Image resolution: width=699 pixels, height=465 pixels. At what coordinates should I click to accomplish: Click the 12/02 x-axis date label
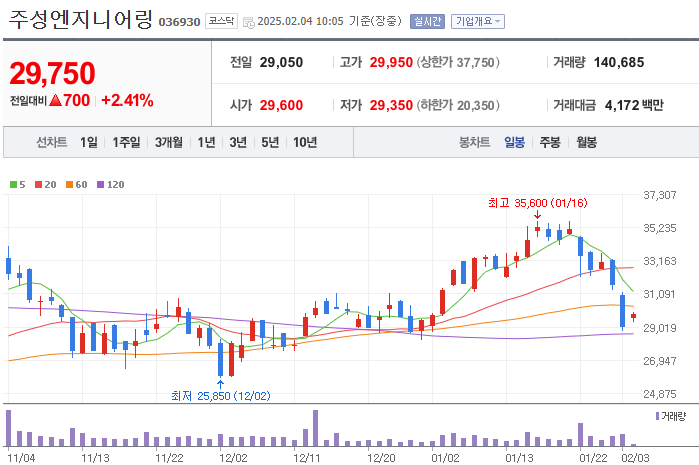tap(233, 458)
